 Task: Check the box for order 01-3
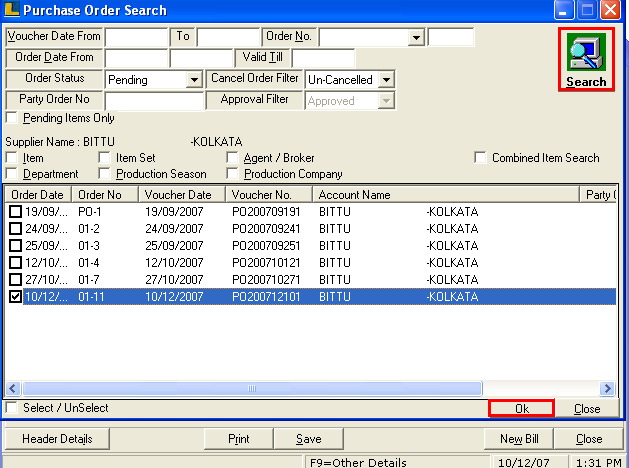[x=15, y=245]
